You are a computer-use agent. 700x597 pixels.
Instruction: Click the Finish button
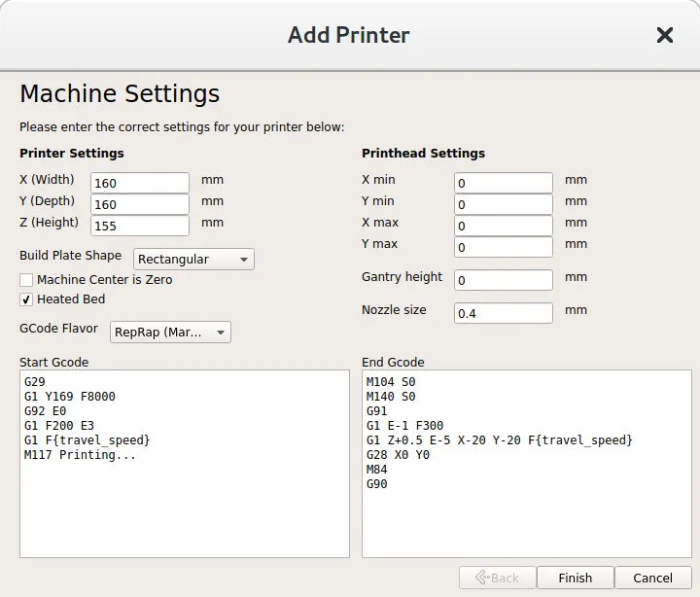coord(576,578)
